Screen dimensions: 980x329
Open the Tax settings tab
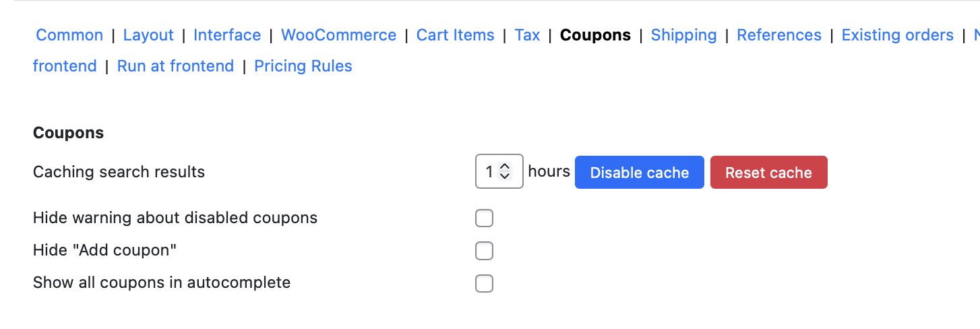(527, 35)
